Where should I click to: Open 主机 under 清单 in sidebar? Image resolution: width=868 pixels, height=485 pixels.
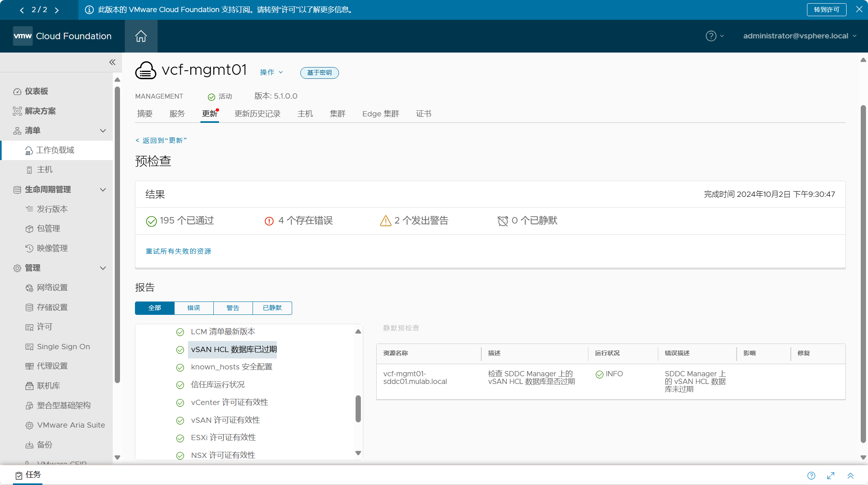[x=45, y=170]
